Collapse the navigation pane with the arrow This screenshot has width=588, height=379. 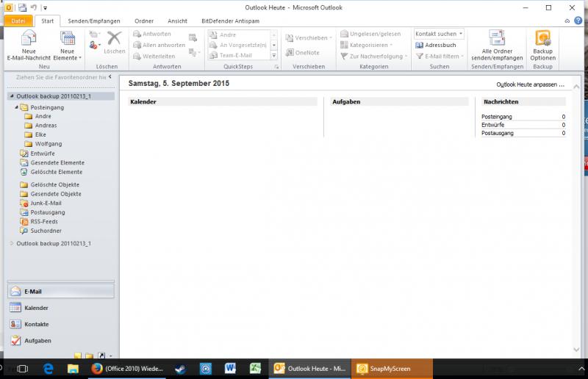(110, 77)
